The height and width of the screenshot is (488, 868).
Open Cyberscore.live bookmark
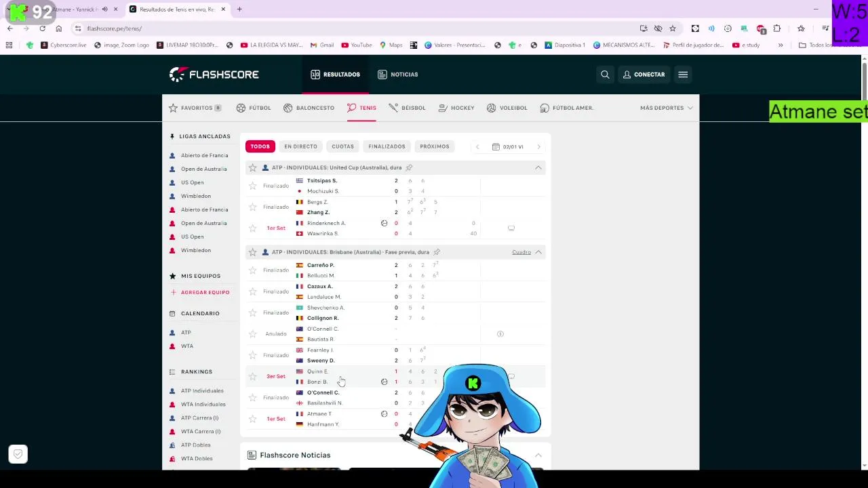point(64,45)
